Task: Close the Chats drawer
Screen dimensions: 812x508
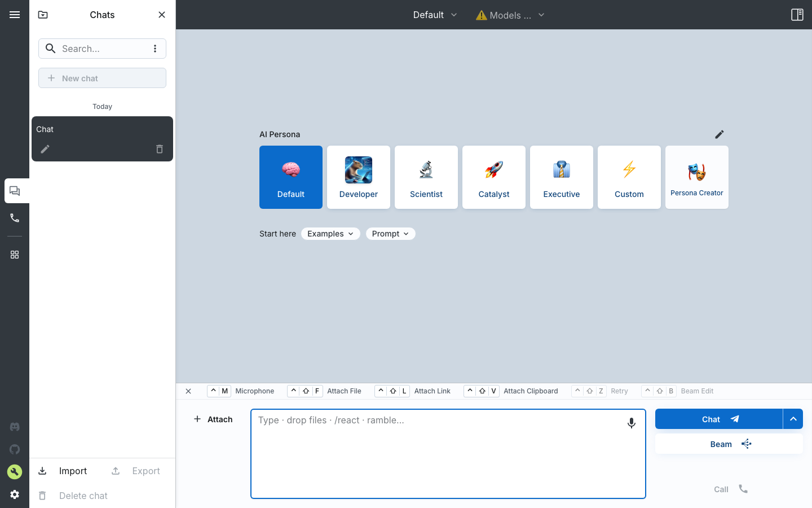Action: pyautogui.click(x=162, y=15)
